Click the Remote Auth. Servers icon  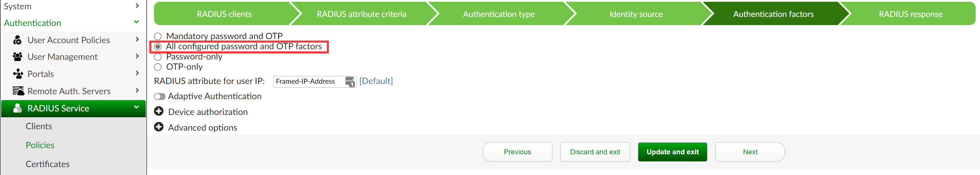click(18, 91)
